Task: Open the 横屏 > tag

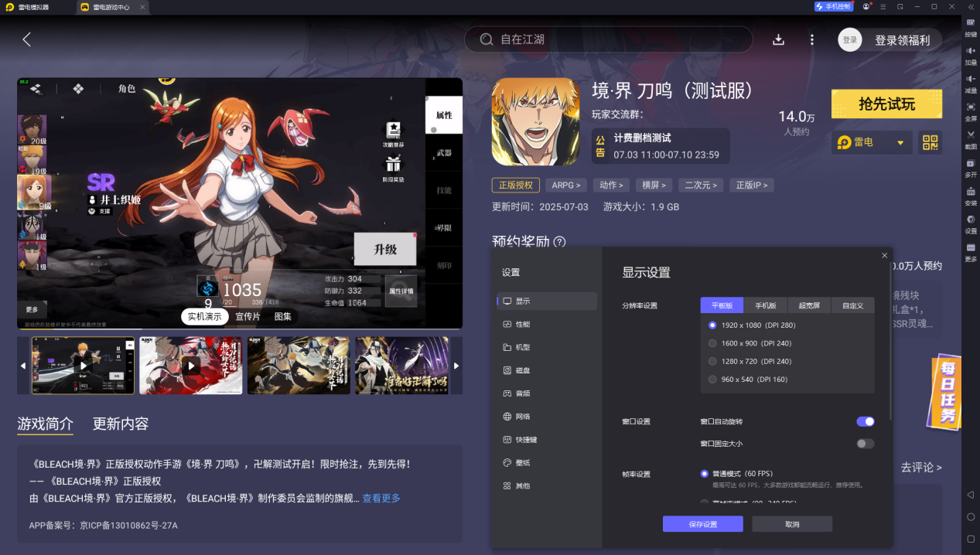Action: tap(655, 185)
